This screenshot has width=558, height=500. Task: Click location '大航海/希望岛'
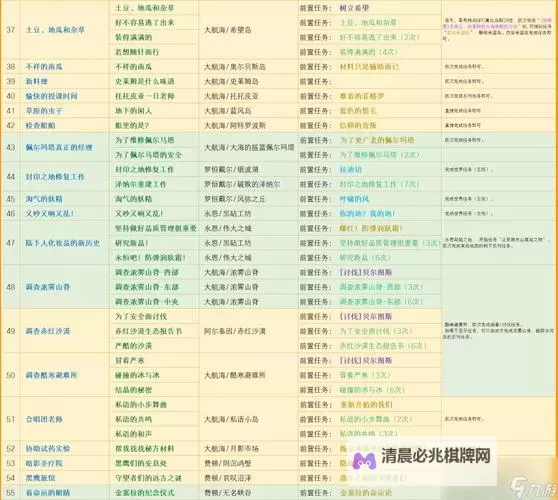(x=228, y=30)
